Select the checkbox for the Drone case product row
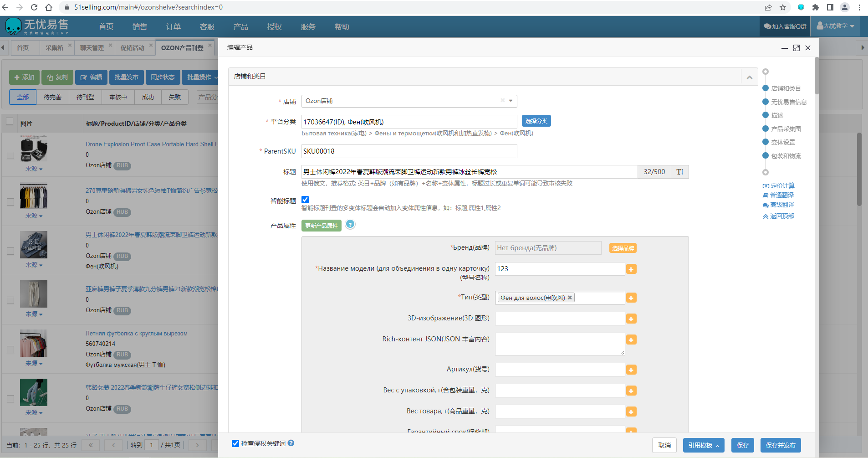 pos(10,155)
